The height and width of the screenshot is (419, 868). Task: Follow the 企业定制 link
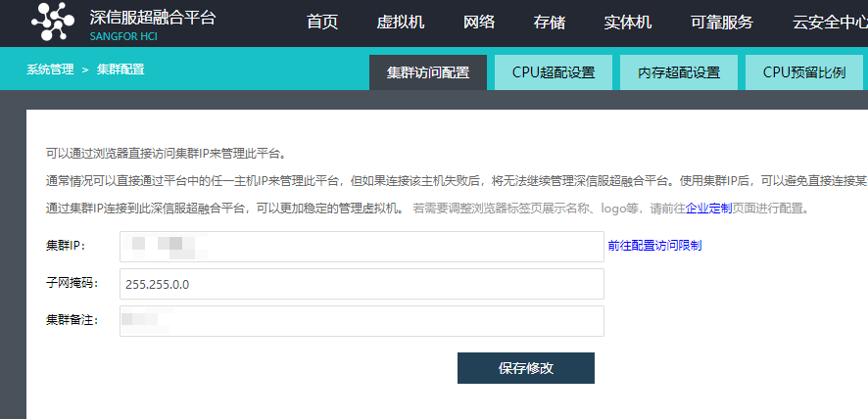coord(708,209)
